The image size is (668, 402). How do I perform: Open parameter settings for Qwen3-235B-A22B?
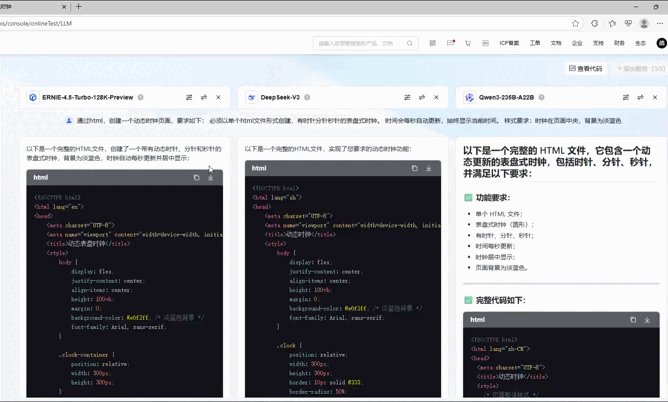pos(626,98)
